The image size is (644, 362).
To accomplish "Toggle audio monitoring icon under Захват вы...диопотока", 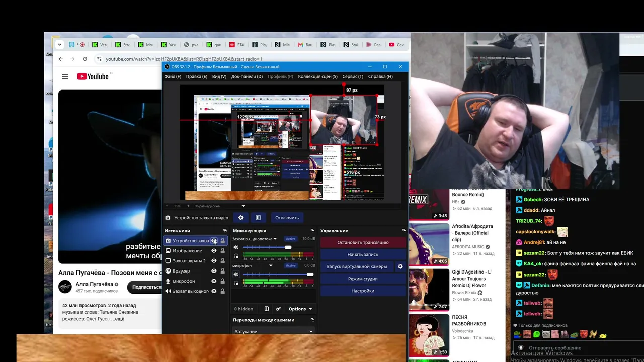I will (236, 256).
